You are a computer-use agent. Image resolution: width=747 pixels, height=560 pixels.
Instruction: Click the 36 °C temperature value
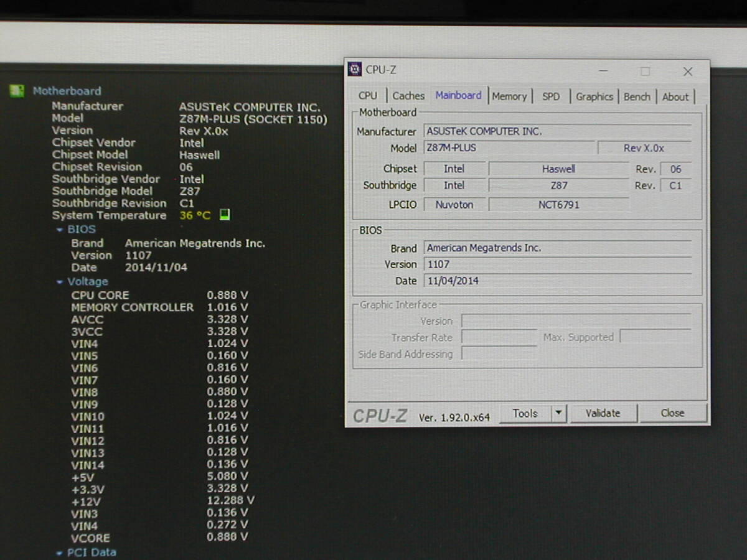pos(195,215)
